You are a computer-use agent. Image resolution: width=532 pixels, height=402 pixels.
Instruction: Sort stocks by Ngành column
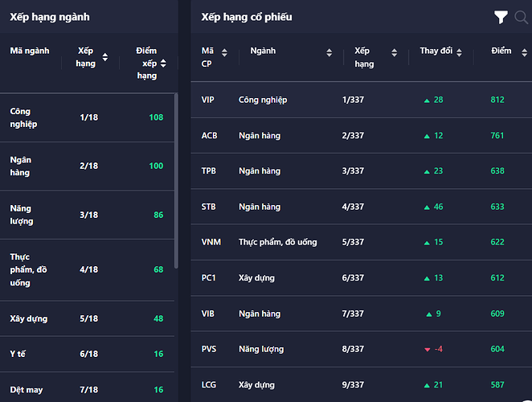(x=329, y=53)
